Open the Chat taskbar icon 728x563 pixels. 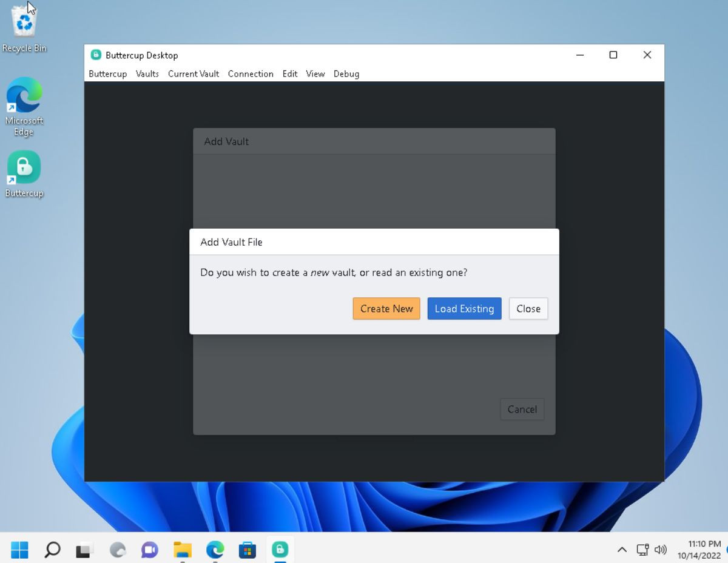[x=149, y=550]
